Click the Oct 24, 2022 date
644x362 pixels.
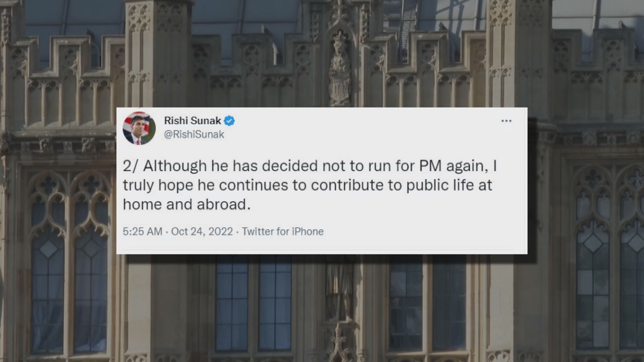click(x=202, y=232)
